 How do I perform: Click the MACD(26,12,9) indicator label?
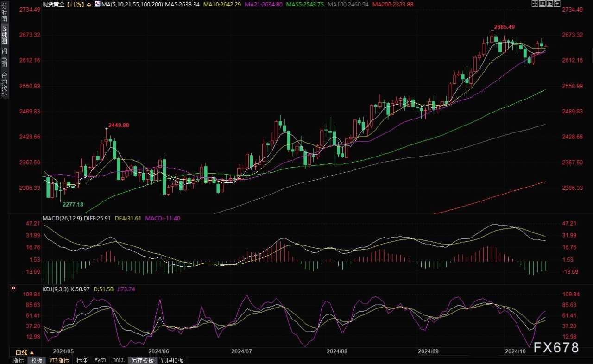click(x=61, y=218)
